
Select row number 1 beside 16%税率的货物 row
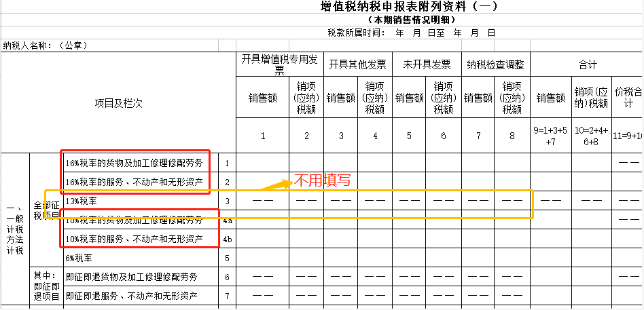pos(227,163)
